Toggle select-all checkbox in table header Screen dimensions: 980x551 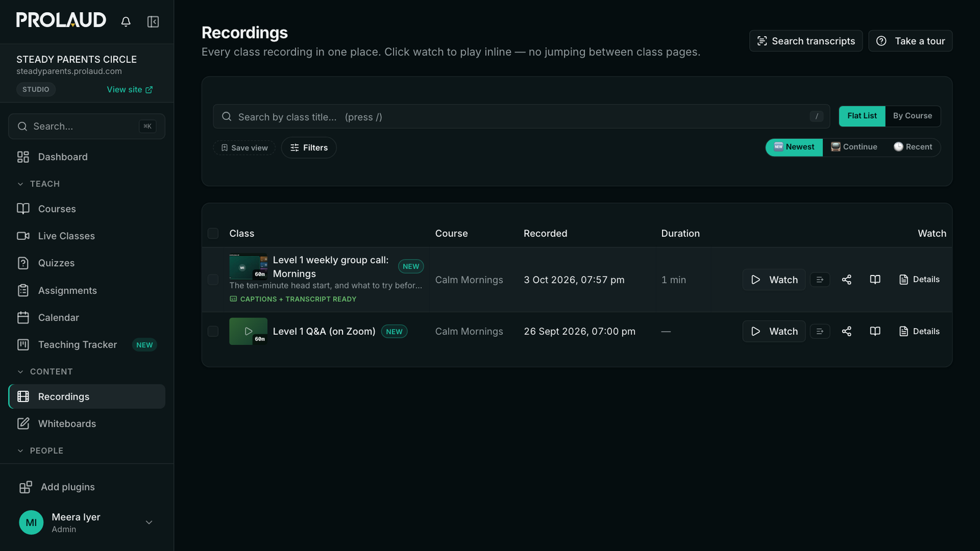coord(213,233)
